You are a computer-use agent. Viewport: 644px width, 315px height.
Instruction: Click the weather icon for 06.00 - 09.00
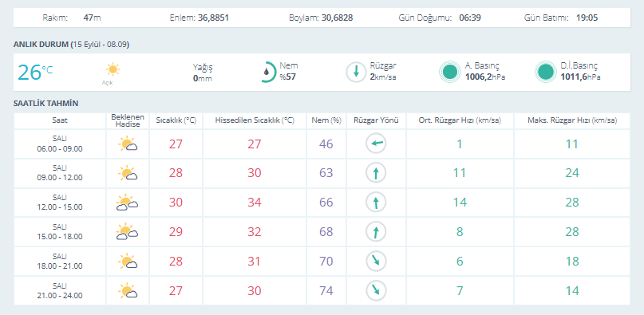point(128,144)
